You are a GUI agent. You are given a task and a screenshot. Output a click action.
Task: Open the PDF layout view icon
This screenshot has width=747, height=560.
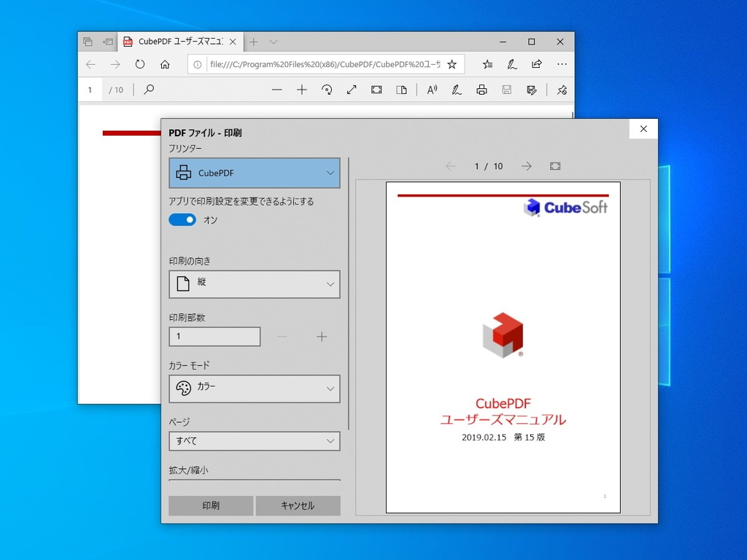coord(401,89)
